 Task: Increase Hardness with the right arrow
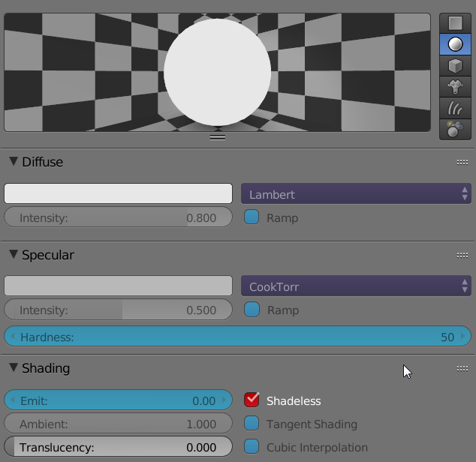point(463,336)
